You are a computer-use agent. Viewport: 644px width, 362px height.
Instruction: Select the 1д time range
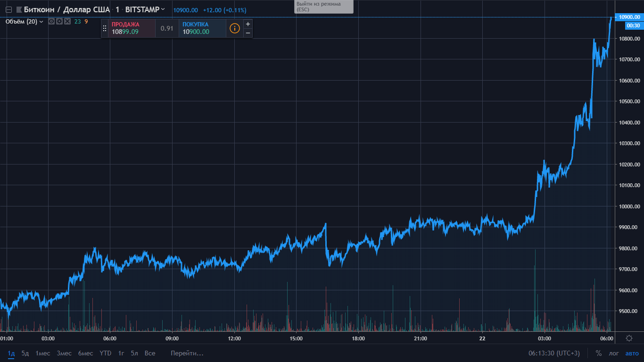[x=11, y=353]
